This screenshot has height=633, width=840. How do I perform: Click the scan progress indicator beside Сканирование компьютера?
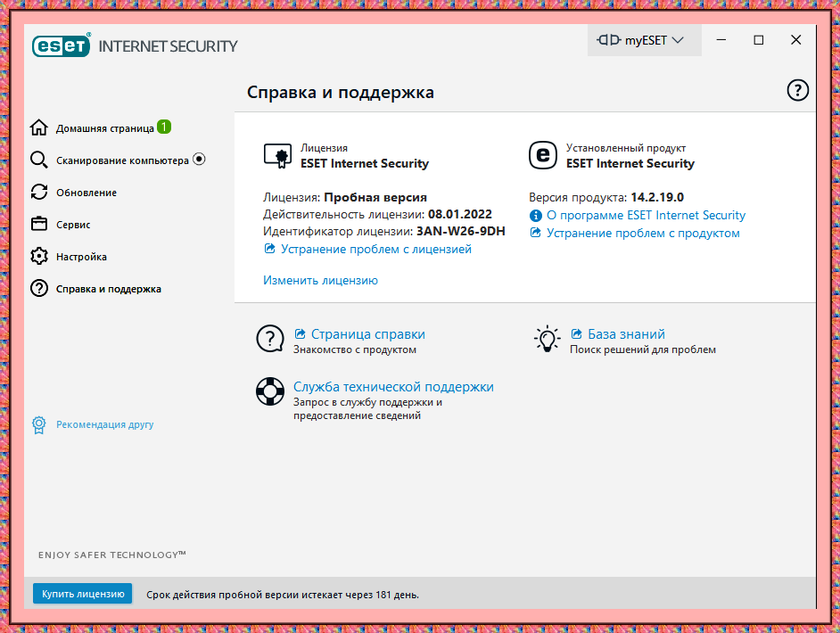point(199,159)
